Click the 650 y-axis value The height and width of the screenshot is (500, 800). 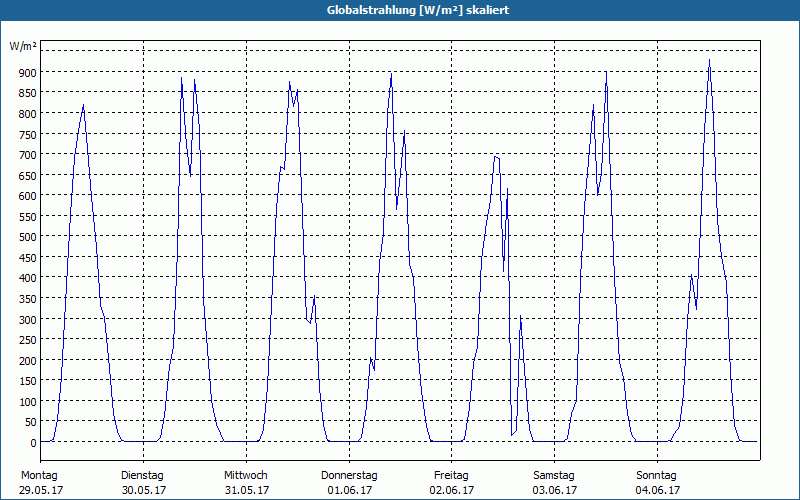(27, 176)
